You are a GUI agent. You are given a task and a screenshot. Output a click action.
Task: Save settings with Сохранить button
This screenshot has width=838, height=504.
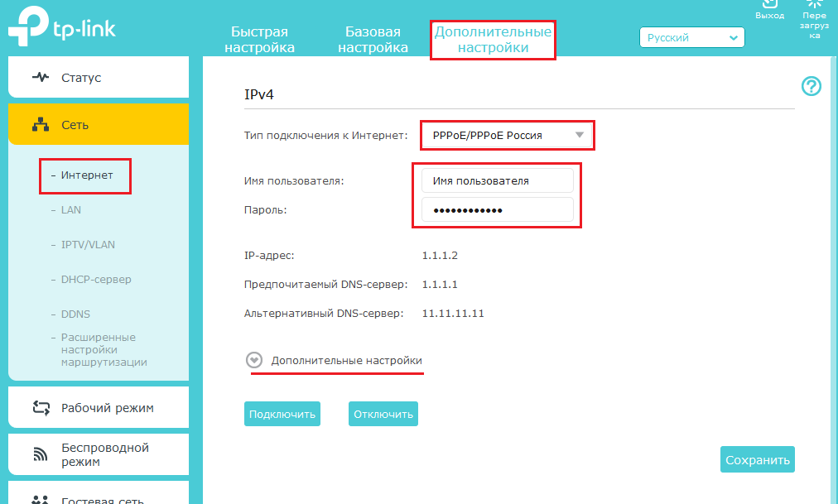point(757,460)
